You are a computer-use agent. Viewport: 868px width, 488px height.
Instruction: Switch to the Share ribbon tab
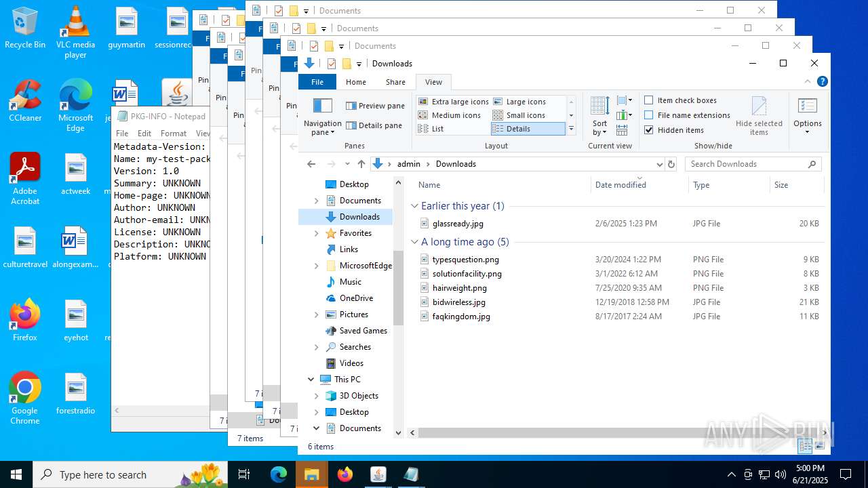pos(395,81)
